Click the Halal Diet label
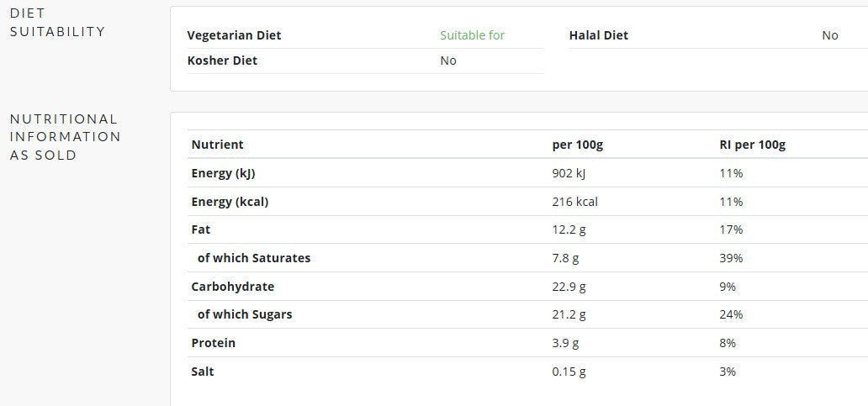Viewport: 868px width, 406px height. coord(598,35)
